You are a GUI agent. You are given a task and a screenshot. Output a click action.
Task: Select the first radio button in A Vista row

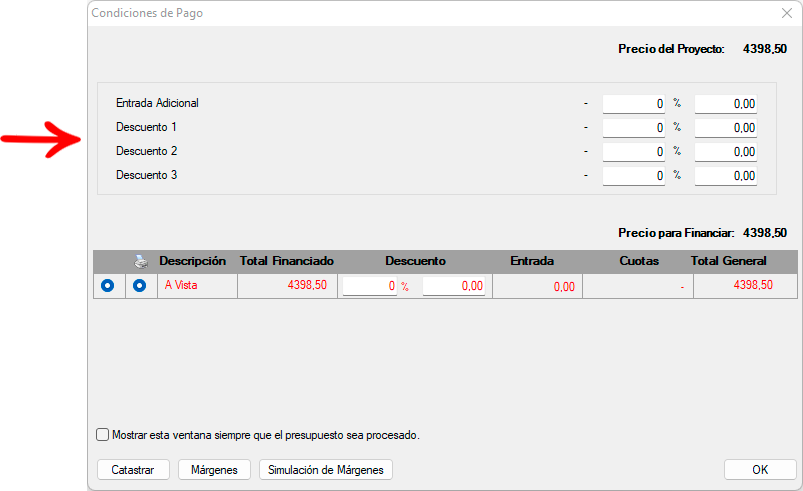point(108,286)
